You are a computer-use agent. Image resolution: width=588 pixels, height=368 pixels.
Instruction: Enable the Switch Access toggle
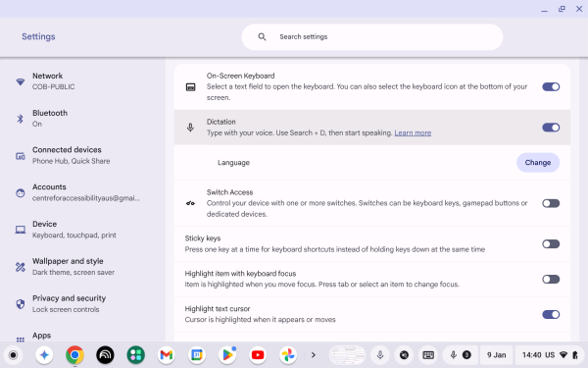click(x=551, y=203)
